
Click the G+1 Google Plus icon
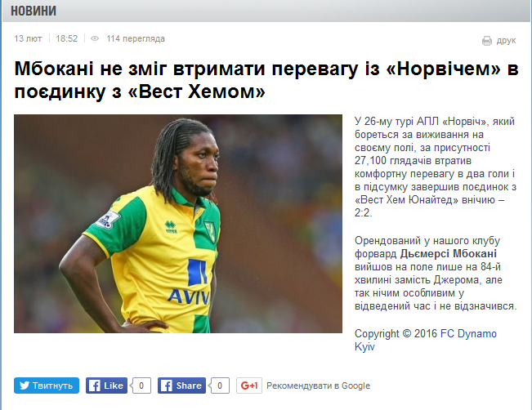coord(249,385)
